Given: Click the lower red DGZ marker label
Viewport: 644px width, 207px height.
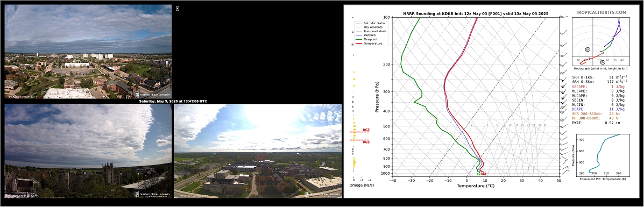Looking at the screenshot, I should coord(366,142).
